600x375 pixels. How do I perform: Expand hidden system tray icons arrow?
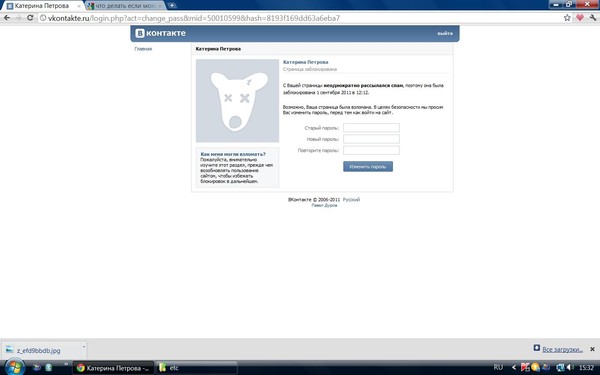pos(514,368)
